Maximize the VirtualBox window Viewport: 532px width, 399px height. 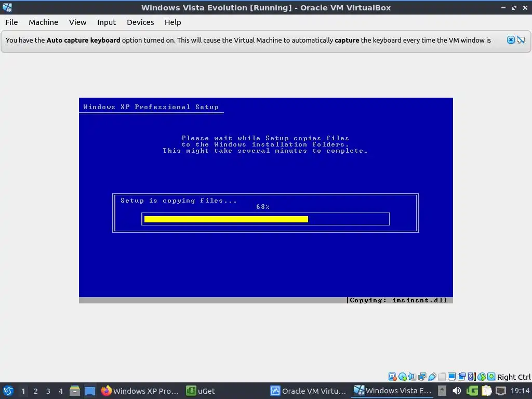coord(514,7)
